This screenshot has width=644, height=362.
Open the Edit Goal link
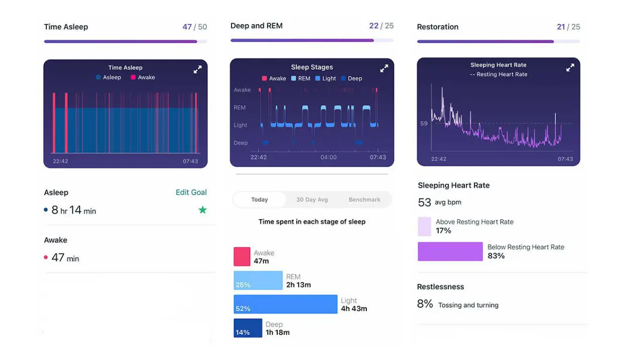click(x=191, y=192)
